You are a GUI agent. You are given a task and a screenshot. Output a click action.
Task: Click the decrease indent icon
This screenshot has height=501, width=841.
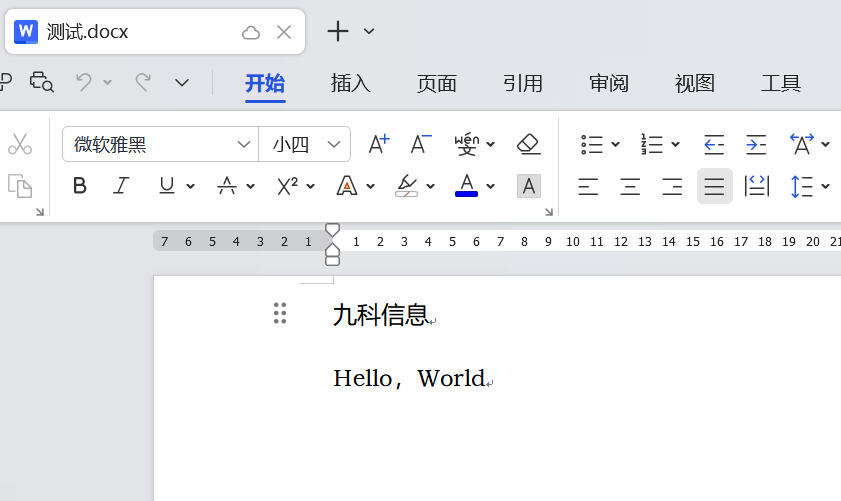coord(714,144)
